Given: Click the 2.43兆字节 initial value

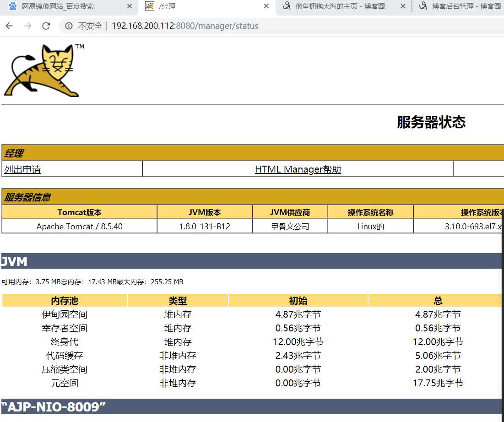Looking at the screenshot, I should (x=298, y=356).
